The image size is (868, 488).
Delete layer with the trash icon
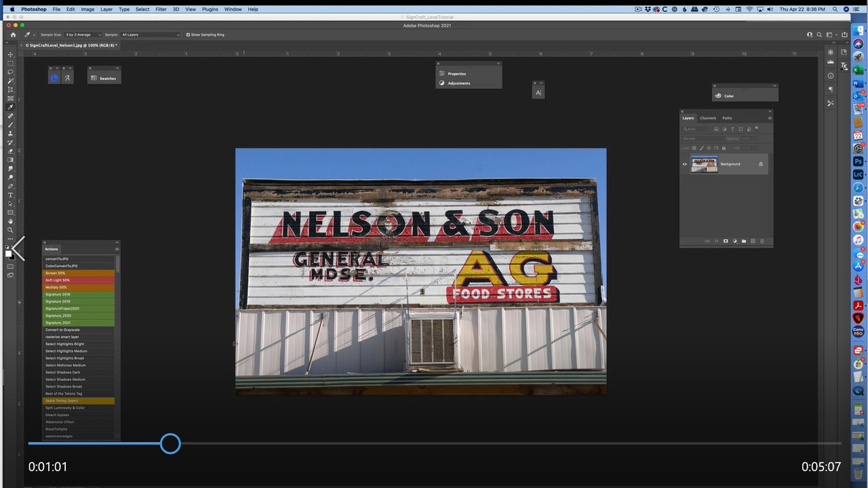coord(762,241)
